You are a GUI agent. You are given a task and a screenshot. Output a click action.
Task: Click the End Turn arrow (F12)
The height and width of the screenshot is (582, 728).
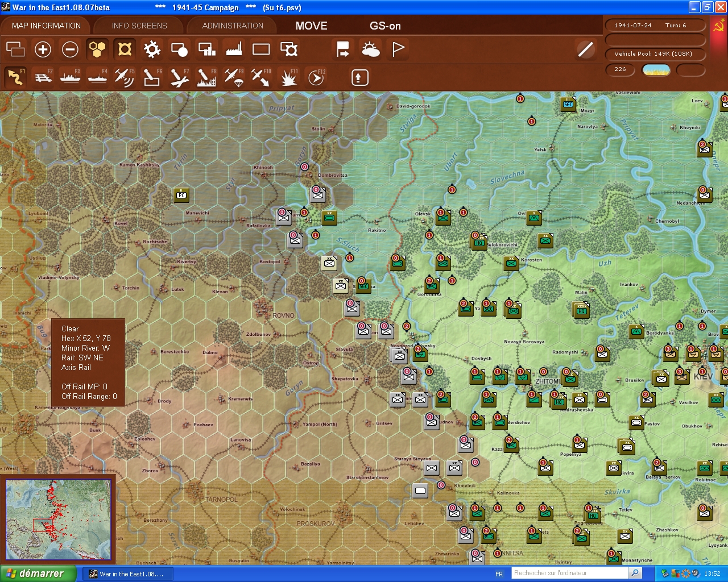pyautogui.click(x=316, y=77)
